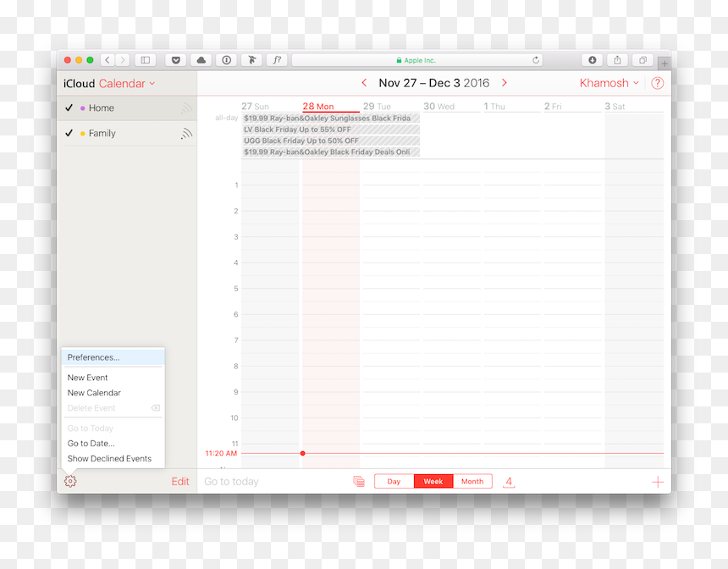Select the Family calendar row
The image size is (728, 569).
(127, 133)
